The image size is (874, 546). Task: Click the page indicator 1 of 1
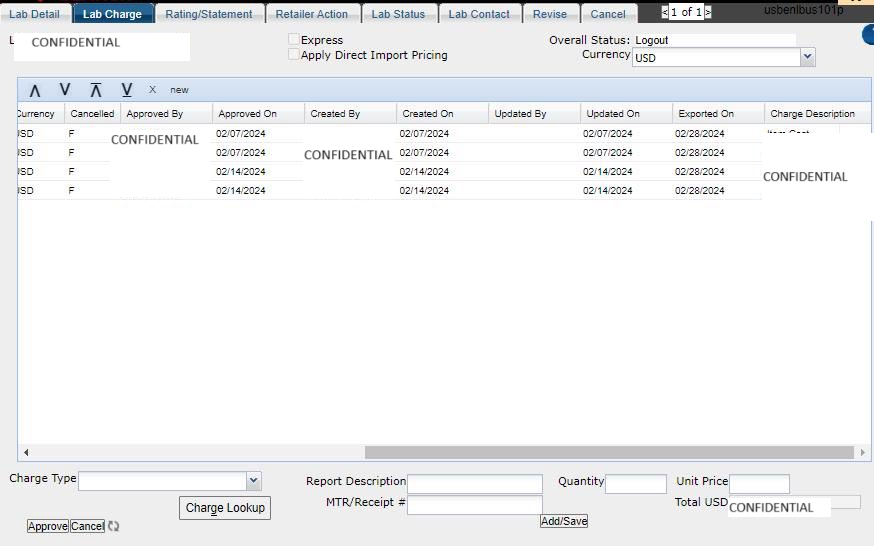click(686, 12)
